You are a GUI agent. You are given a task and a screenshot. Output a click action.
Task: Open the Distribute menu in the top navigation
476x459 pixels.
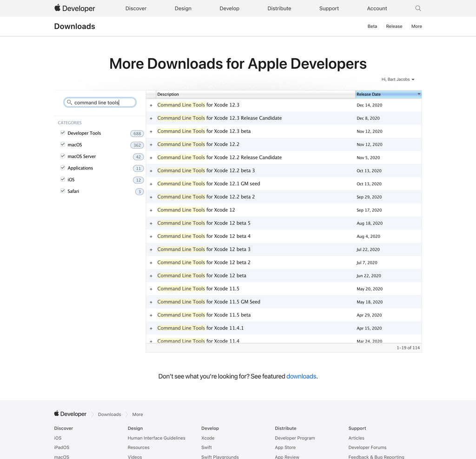[x=279, y=8]
